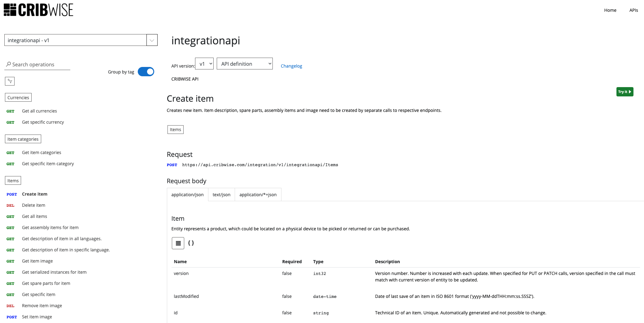The image size is (644, 323).
Task: Switch to the text/json tab
Action: (221, 195)
